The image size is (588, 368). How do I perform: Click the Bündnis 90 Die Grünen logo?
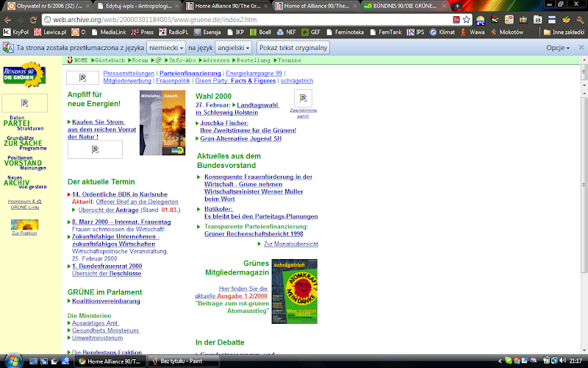pyautogui.click(x=24, y=74)
